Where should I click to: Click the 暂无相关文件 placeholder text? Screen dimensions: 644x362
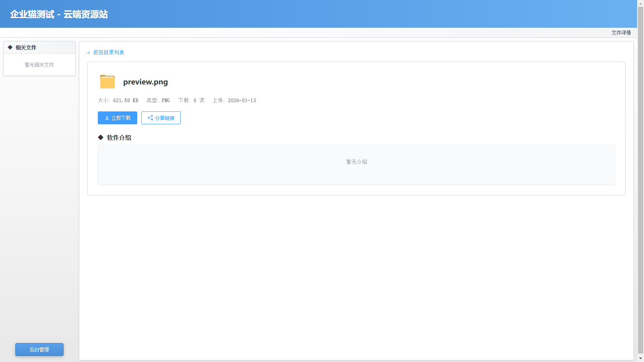click(39, 65)
